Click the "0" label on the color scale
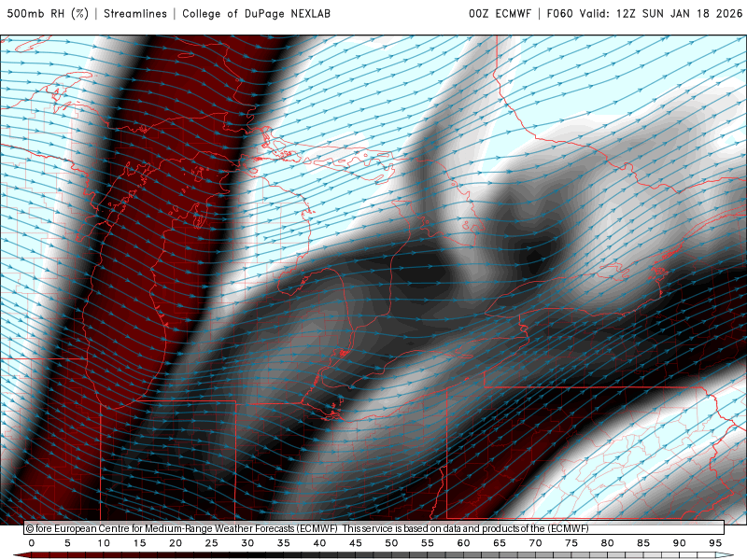 (x=32, y=543)
